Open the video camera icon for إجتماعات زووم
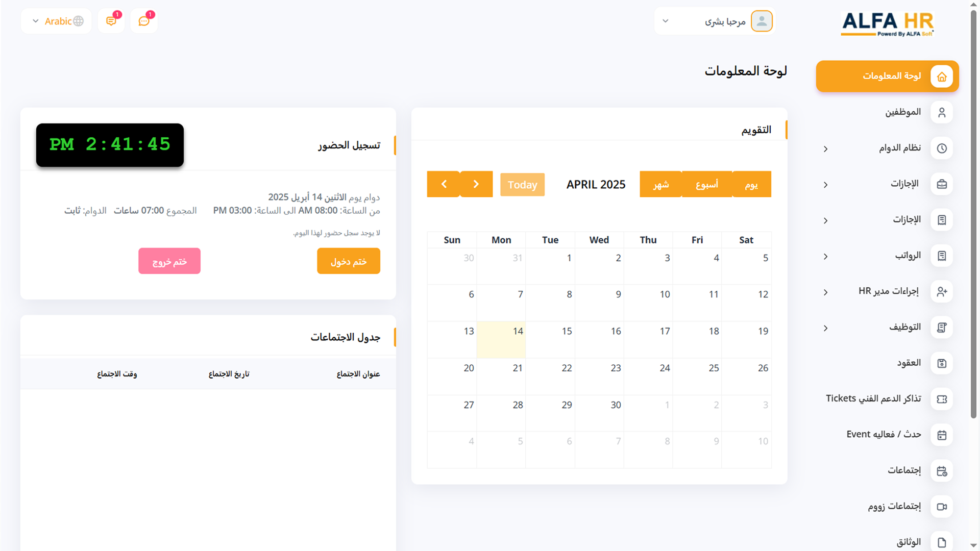Viewport: 980px width, 551px height. coord(942,507)
